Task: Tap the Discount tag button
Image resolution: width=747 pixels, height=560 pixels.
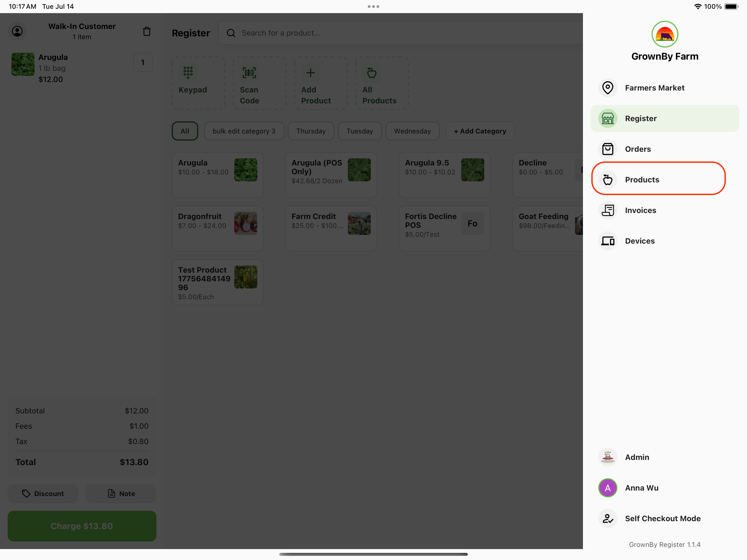Action: [43, 494]
